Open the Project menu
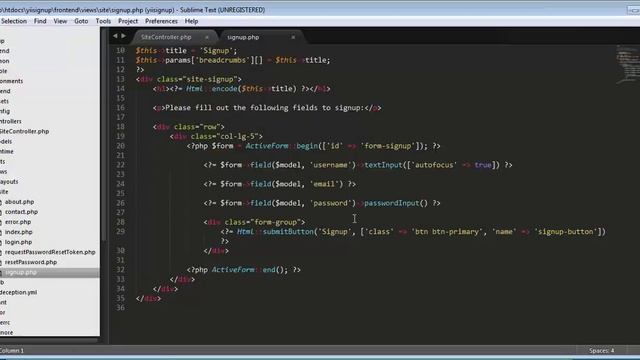Screen dimensions: 640x360 128,21
